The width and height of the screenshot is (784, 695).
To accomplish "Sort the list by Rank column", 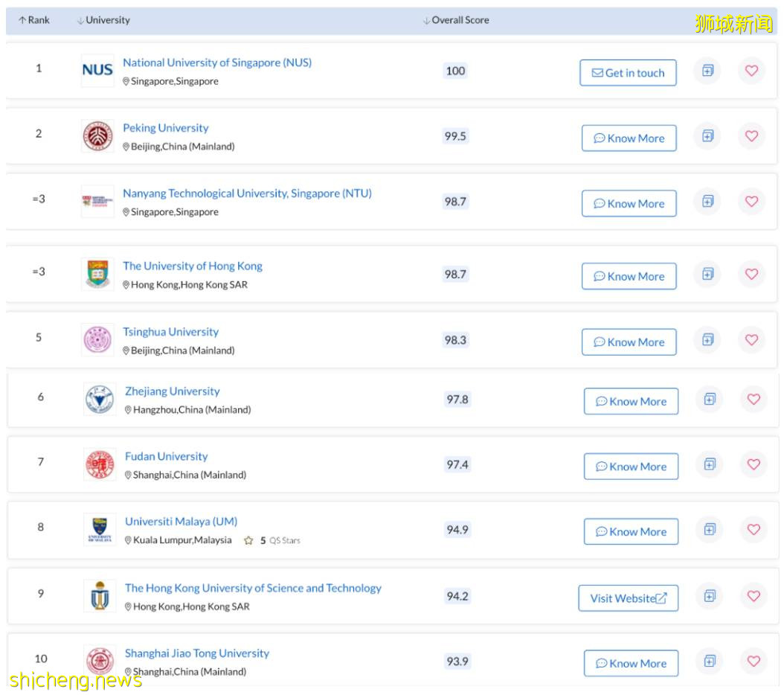I will tap(34, 20).
